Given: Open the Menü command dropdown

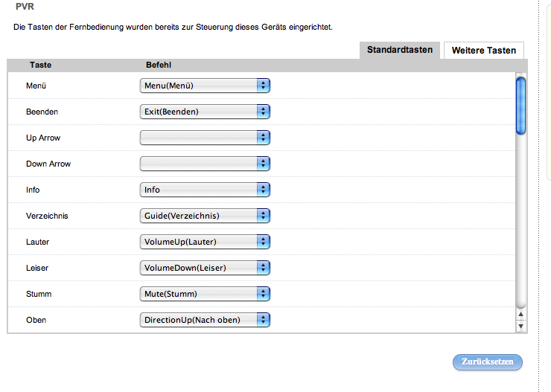Looking at the screenshot, I should [x=205, y=86].
